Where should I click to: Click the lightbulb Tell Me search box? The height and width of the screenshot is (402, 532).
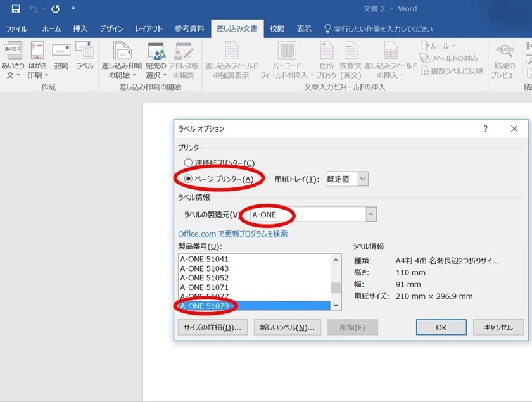[378, 29]
